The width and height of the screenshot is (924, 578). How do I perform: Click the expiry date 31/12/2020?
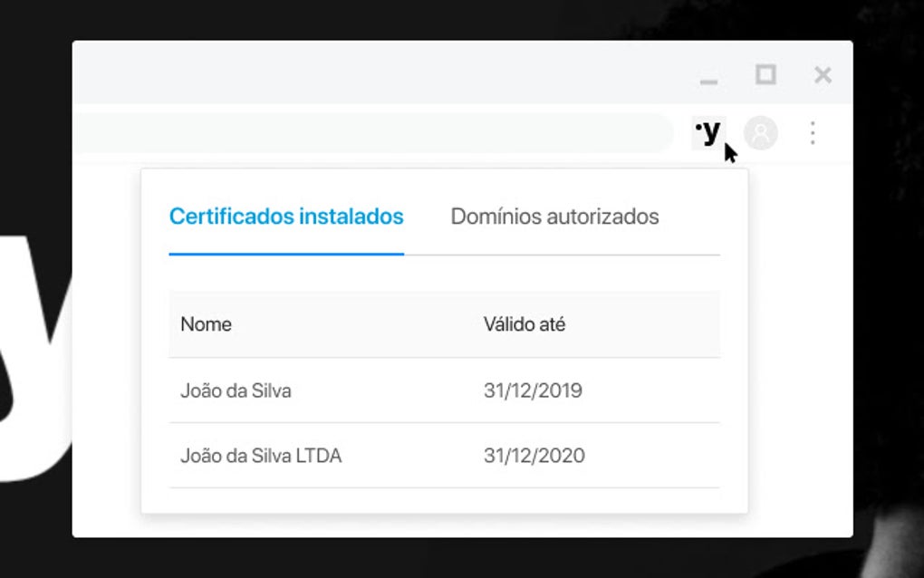coord(534,455)
